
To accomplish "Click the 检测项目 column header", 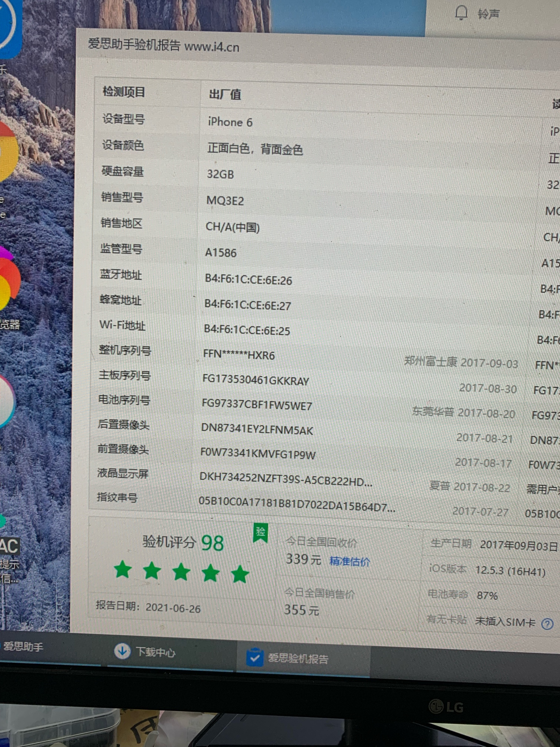I will 124,92.
